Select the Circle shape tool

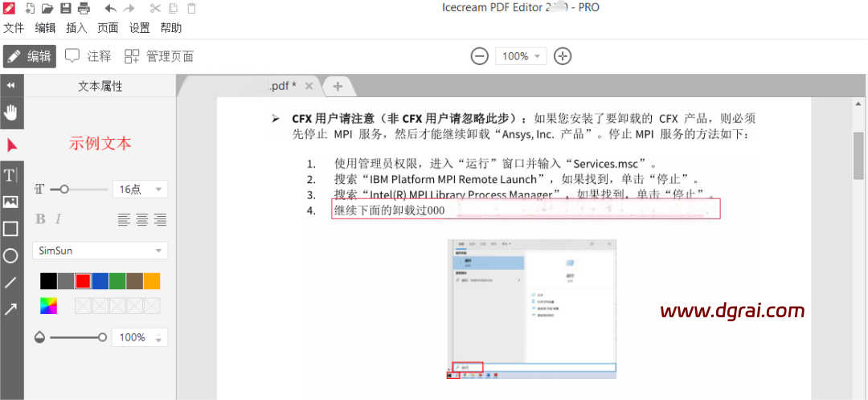point(11,256)
